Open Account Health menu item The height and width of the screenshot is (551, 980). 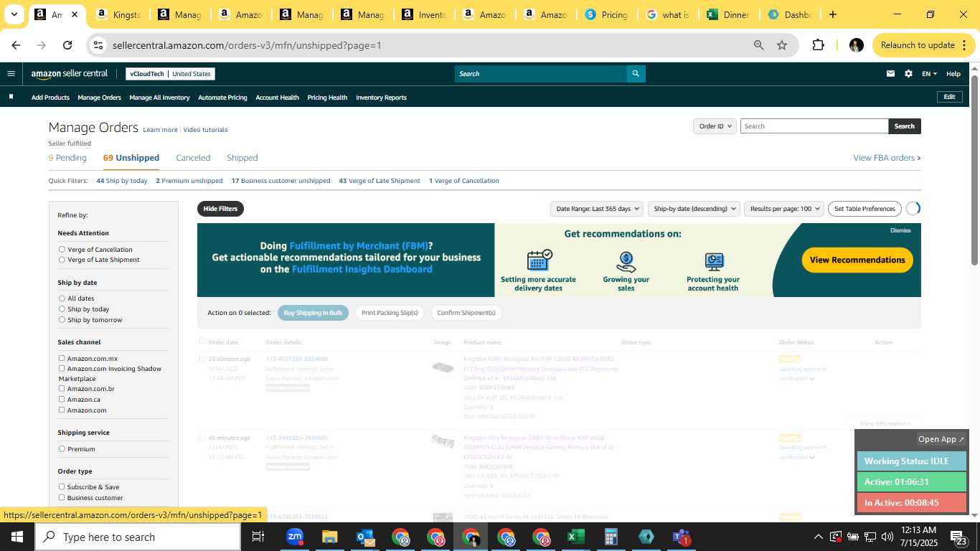[x=277, y=98]
